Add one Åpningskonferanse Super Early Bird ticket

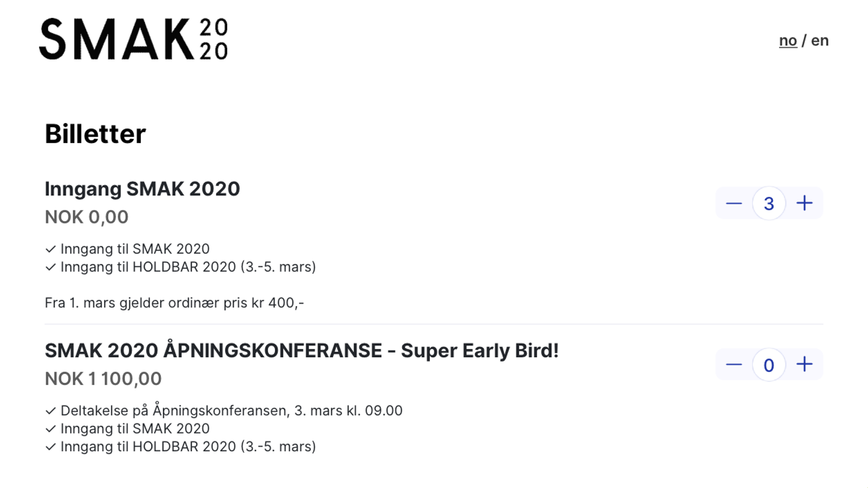coord(804,364)
